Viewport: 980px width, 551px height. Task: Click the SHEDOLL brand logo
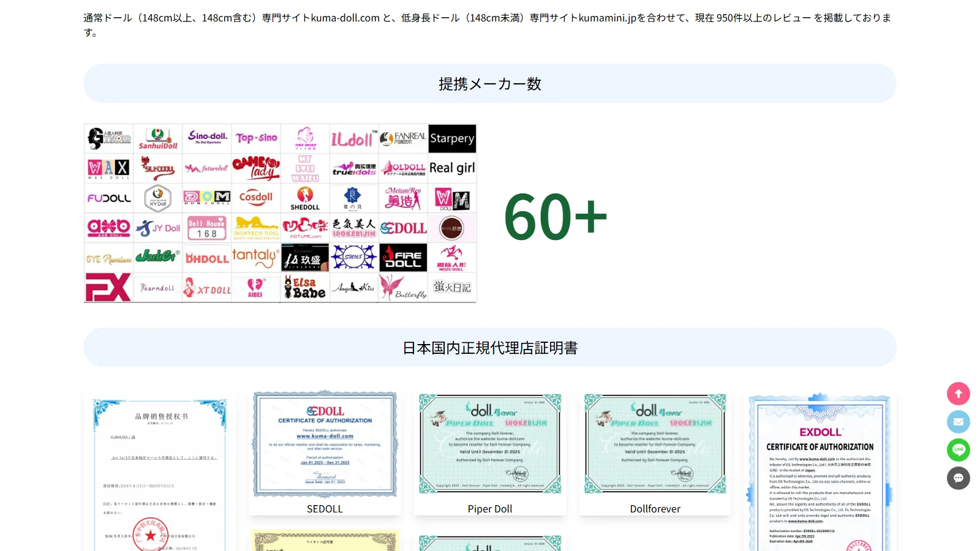point(305,198)
